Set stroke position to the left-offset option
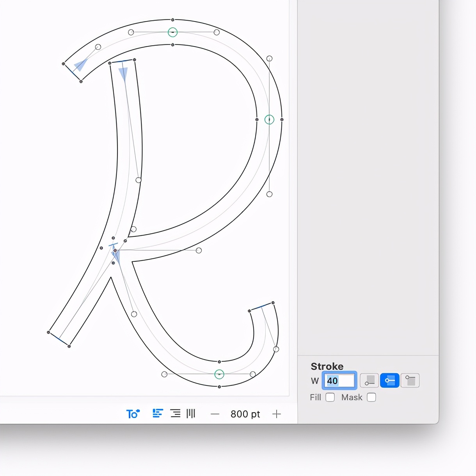Screen dimensions: 476x476 pos(369,380)
